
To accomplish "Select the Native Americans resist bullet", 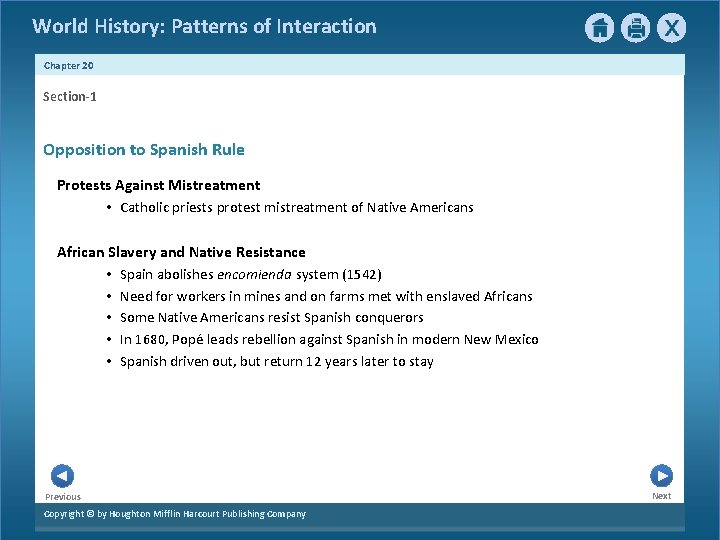I will point(271,318).
